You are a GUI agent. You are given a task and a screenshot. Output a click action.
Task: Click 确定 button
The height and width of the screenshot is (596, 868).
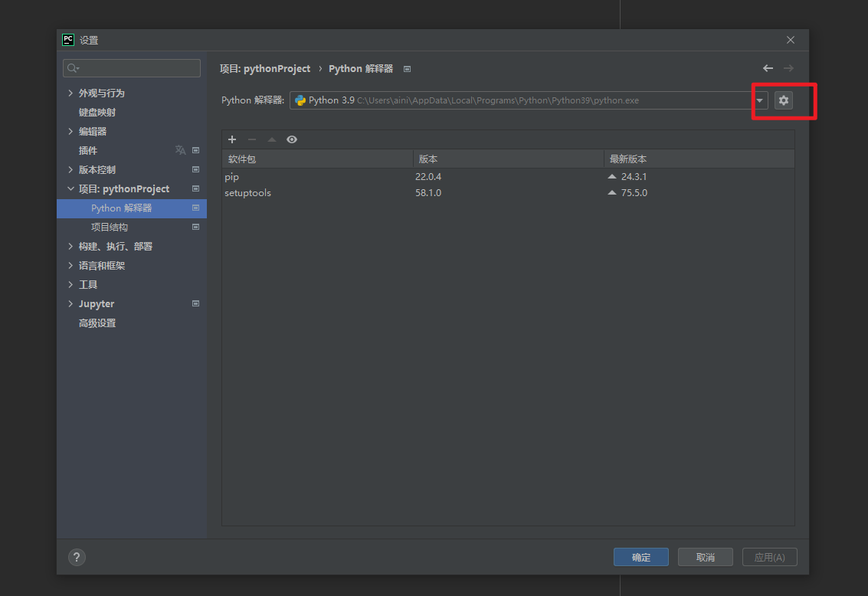pyautogui.click(x=641, y=557)
